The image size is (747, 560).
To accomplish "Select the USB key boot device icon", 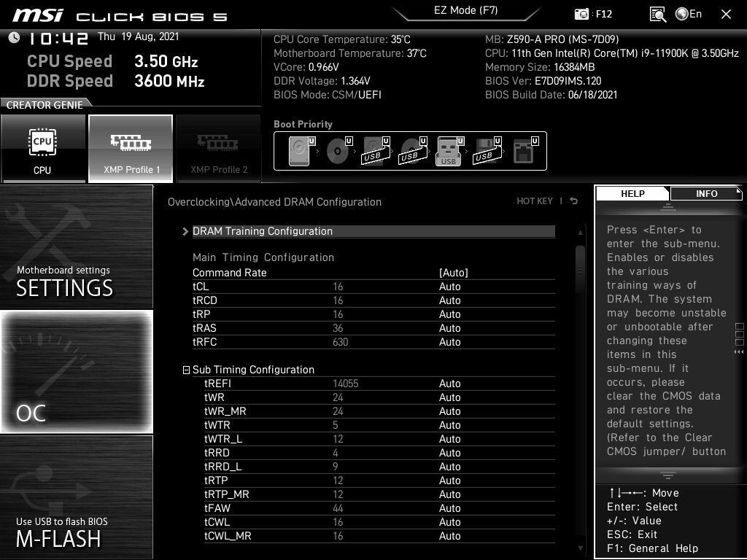I will (x=449, y=151).
